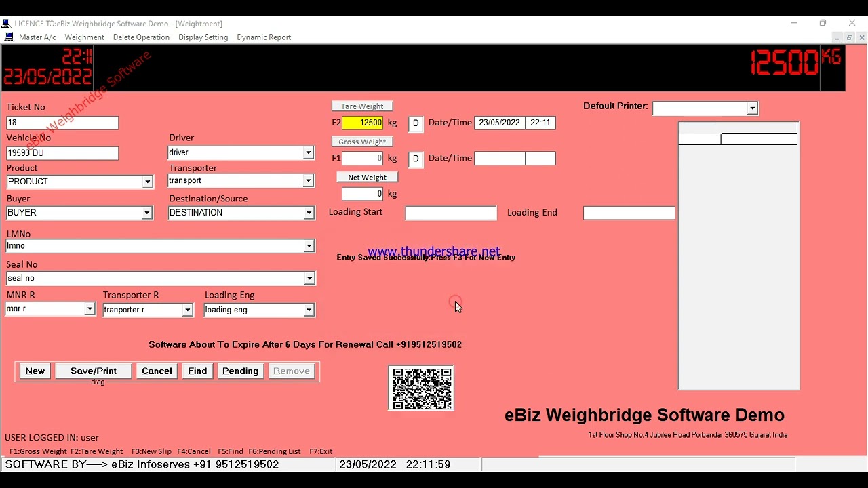Click the MDI child icon beside Master A/c
Image resolution: width=868 pixels, height=488 pixels.
9,37
